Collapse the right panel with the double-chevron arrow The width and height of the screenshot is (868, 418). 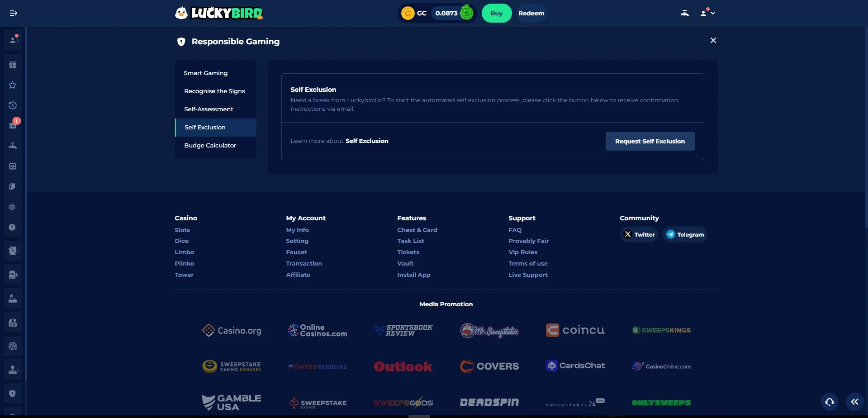pyautogui.click(x=855, y=401)
